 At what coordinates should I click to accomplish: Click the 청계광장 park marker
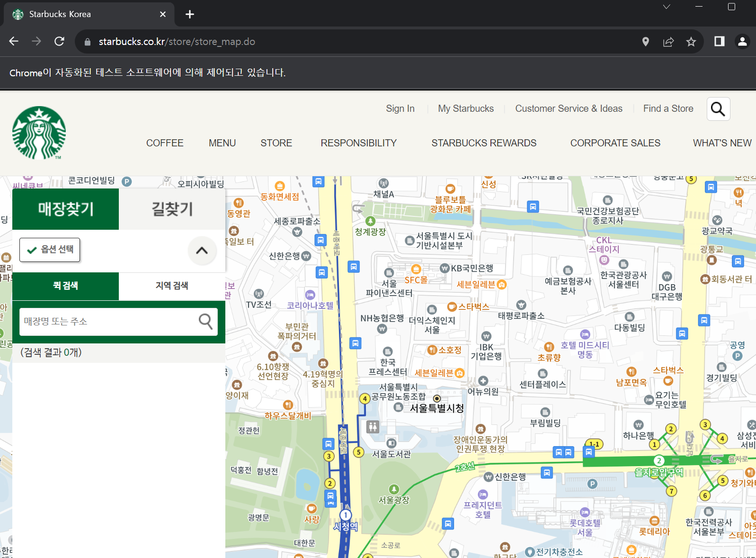pyautogui.click(x=370, y=221)
